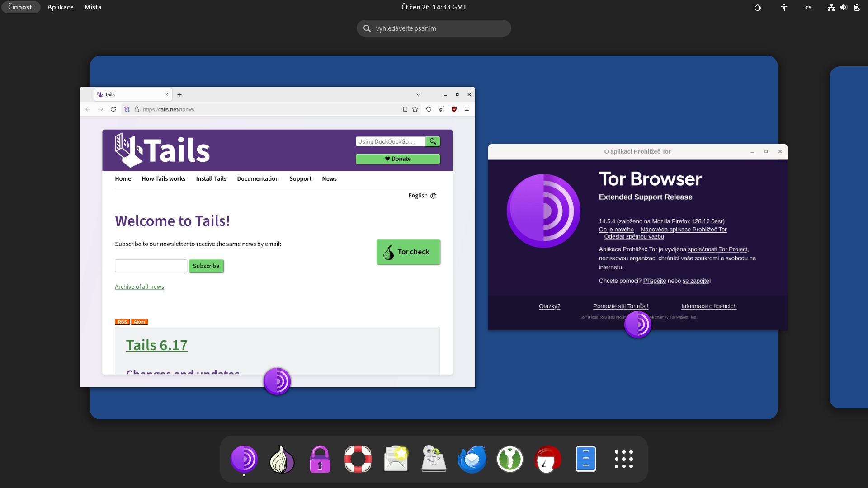Open the uBlock Origin extension icon
Image resolution: width=868 pixels, height=488 pixels.
point(454,109)
